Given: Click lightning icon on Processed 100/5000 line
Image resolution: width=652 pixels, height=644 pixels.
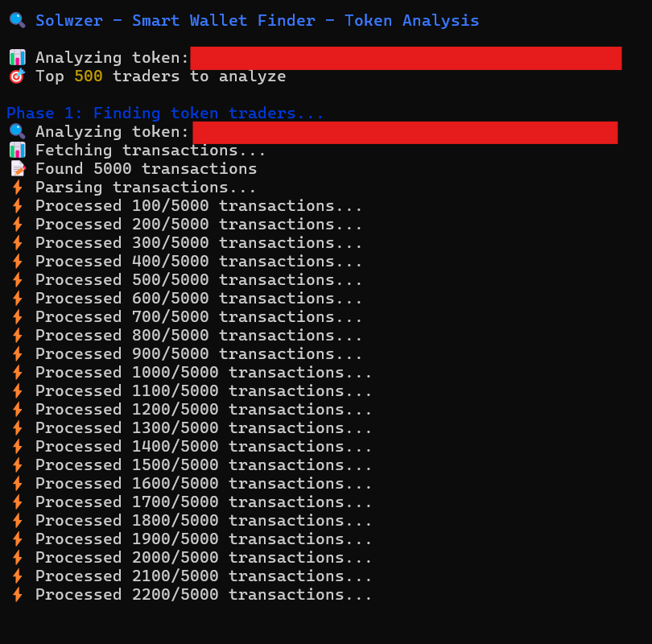Looking at the screenshot, I should click(x=17, y=205).
